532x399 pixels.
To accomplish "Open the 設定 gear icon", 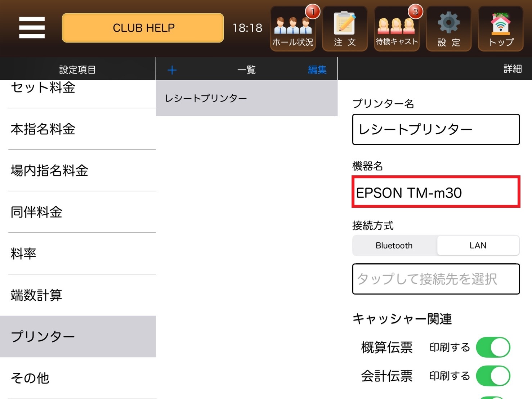I will tap(449, 28).
